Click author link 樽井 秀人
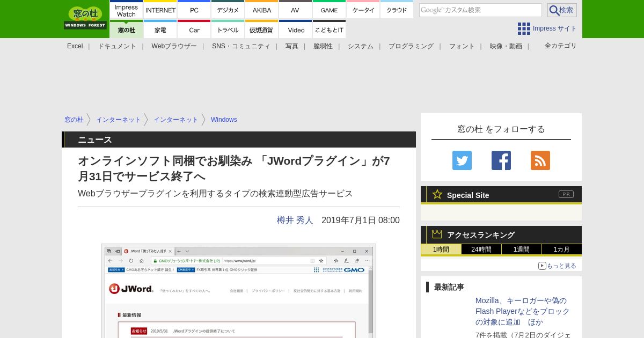Image resolution: width=644 pixels, height=338 pixels. tap(295, 220)
